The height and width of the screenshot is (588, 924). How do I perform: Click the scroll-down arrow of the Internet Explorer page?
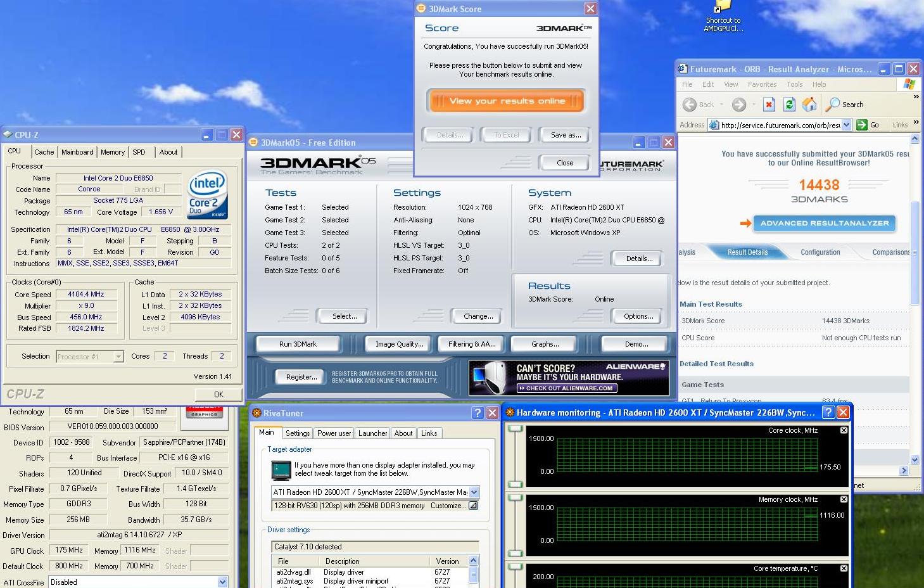tap(915, 459)
